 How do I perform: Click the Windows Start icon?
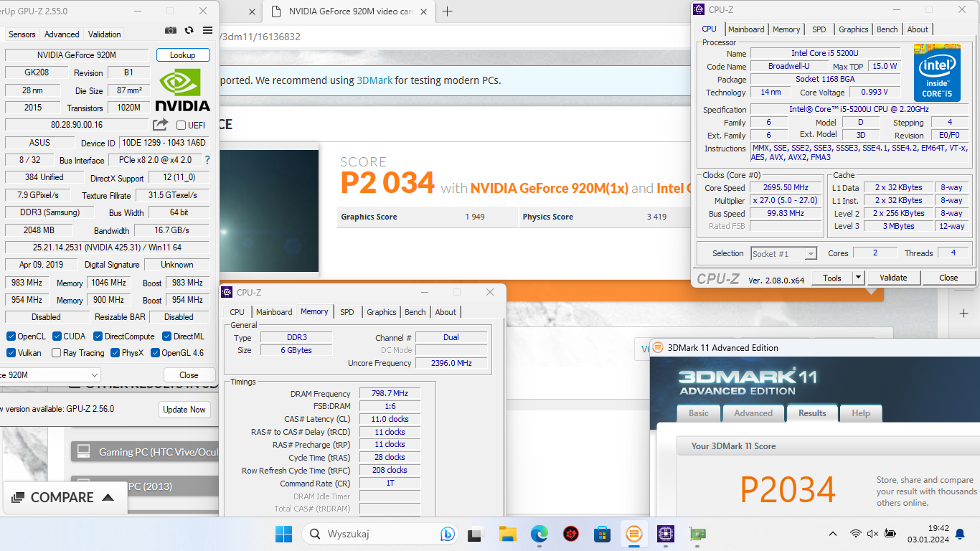pyautogui.click(x=283, y=534)
